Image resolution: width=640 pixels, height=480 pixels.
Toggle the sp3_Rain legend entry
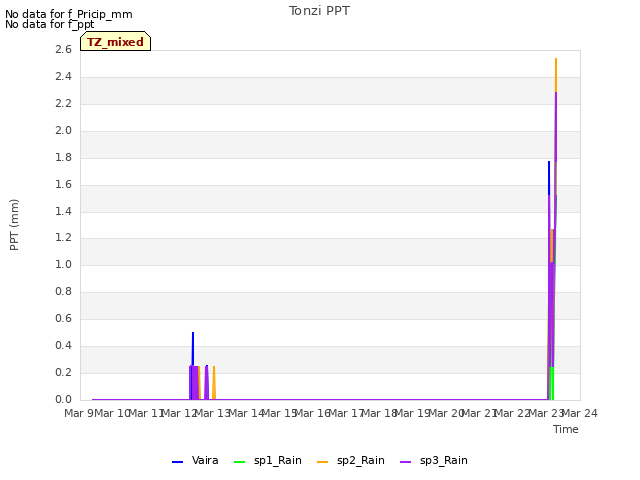433,460
